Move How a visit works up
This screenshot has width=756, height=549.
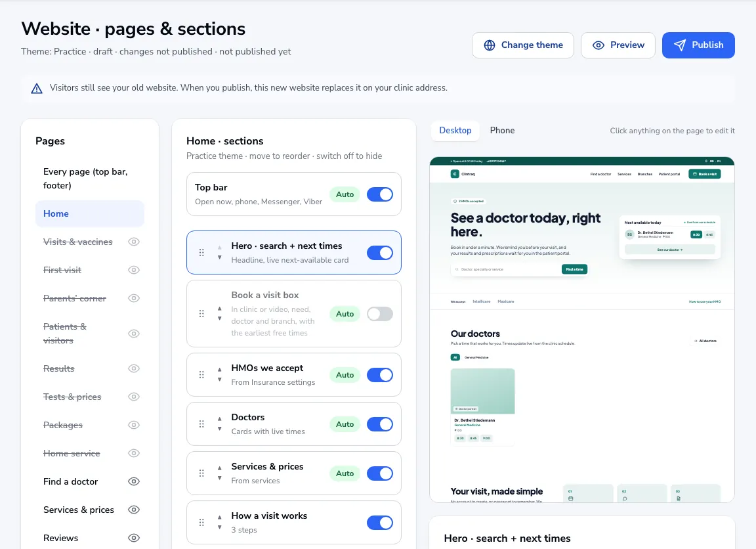coord(220,517)
